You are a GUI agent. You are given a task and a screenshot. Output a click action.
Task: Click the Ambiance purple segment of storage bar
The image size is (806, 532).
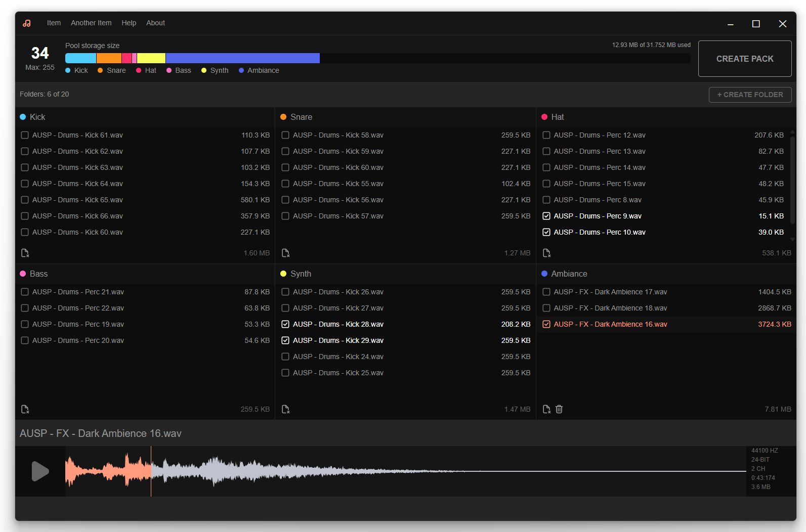point(243,58)
